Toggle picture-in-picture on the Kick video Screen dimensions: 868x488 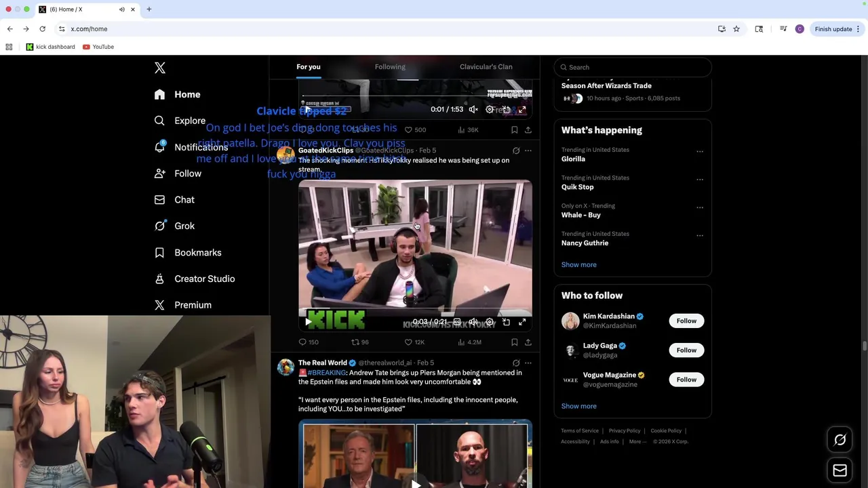click(506, 322)
